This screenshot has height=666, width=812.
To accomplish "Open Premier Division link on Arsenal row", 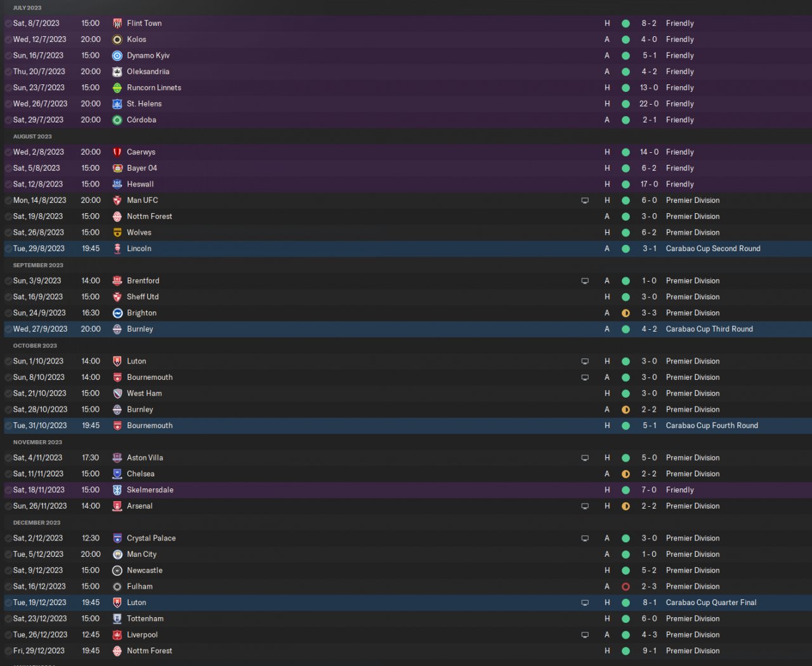I will coord(692,506).
